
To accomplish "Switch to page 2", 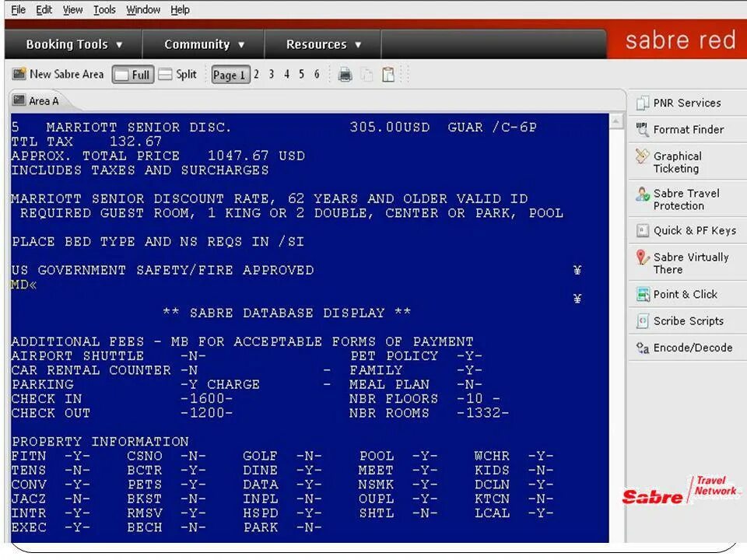I will coord(256,75).
